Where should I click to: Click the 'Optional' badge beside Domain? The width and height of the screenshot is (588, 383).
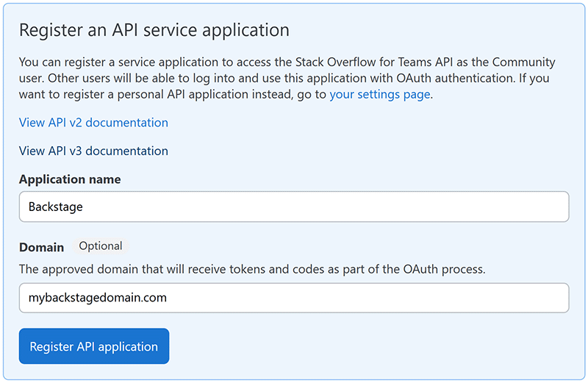pos(101,246)
